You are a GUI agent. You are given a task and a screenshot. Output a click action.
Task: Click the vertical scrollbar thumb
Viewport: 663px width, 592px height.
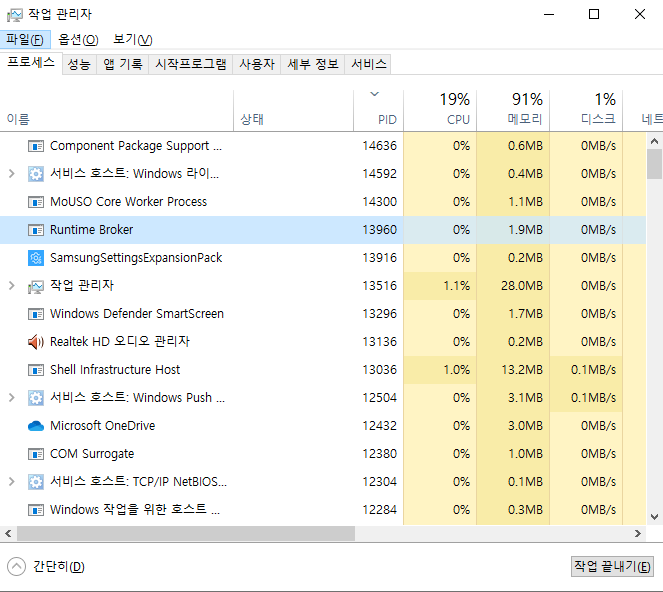pyautogui.click(x=655, y=164)
